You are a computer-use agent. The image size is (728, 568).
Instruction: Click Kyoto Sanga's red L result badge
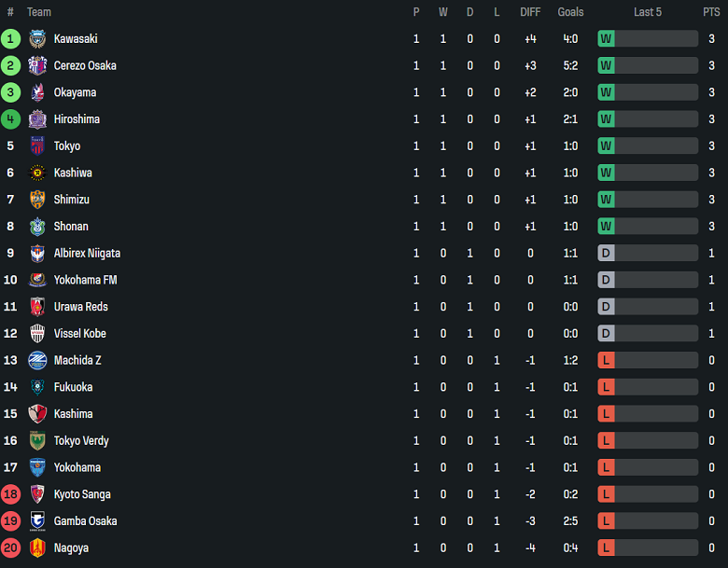(606, 494)
